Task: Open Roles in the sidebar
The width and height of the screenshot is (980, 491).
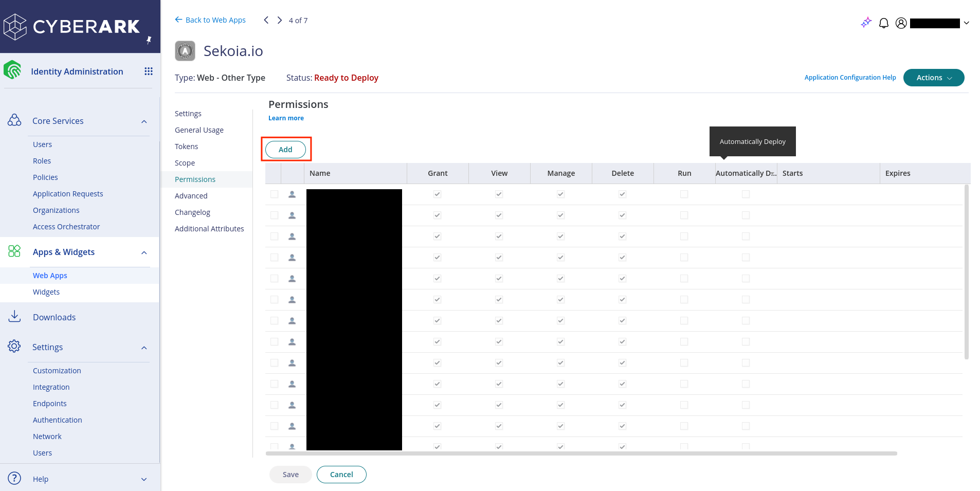Action: coord(42,161)
